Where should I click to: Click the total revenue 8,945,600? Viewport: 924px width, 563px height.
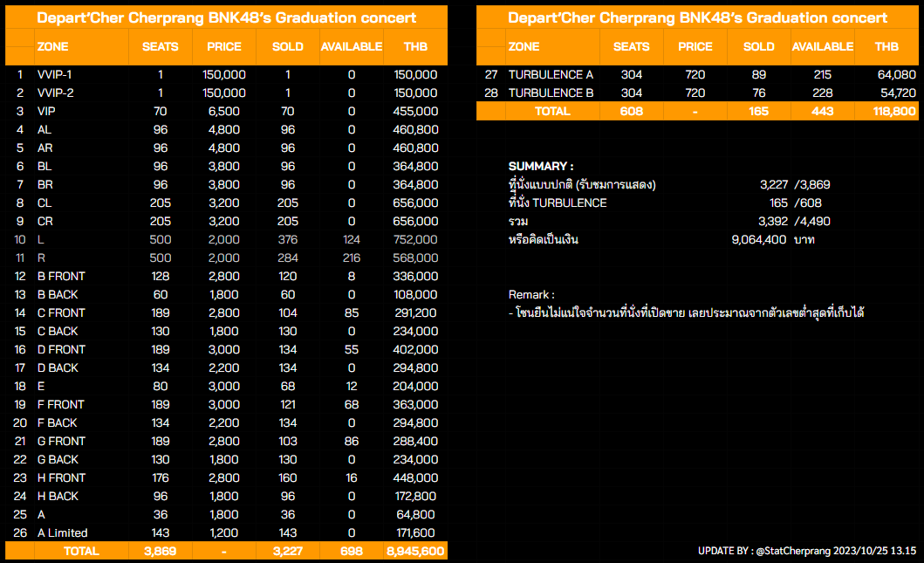pos(415,551)
